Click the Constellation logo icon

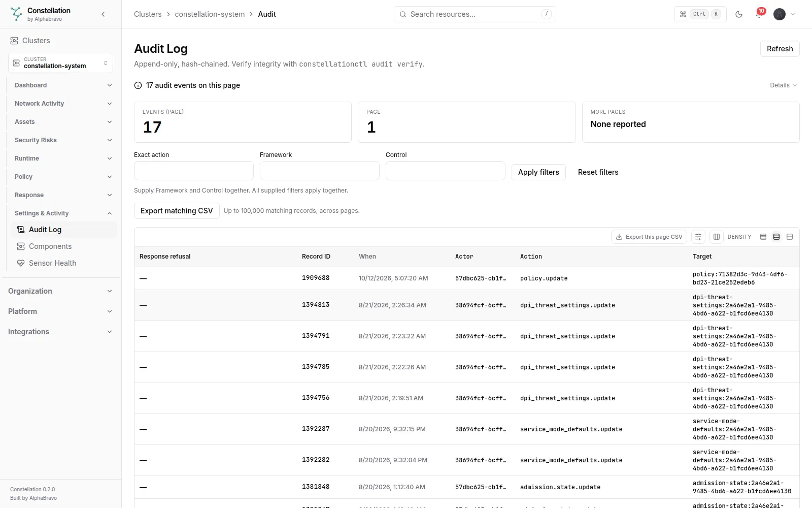[16, 14]
